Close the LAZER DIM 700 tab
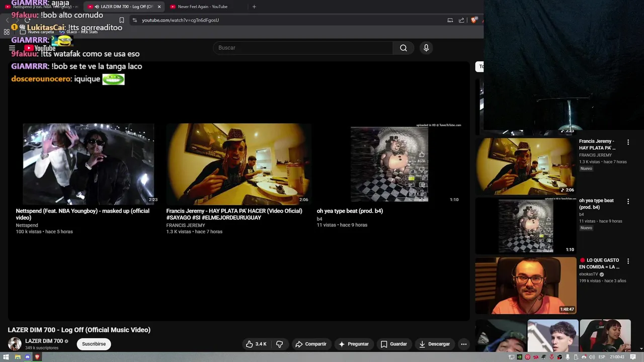Viewport: 644px width, 362px height. click(159, 7)
